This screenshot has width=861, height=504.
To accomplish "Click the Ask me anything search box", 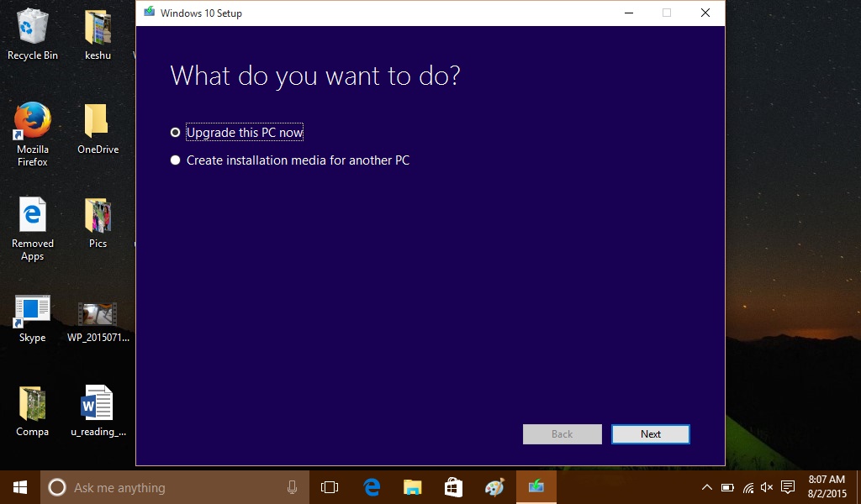I will pos(175,487).
